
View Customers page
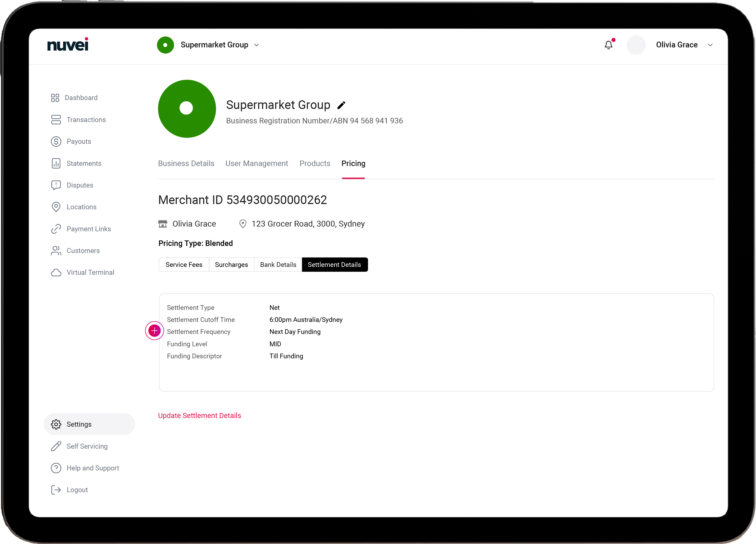coord(83,250)
